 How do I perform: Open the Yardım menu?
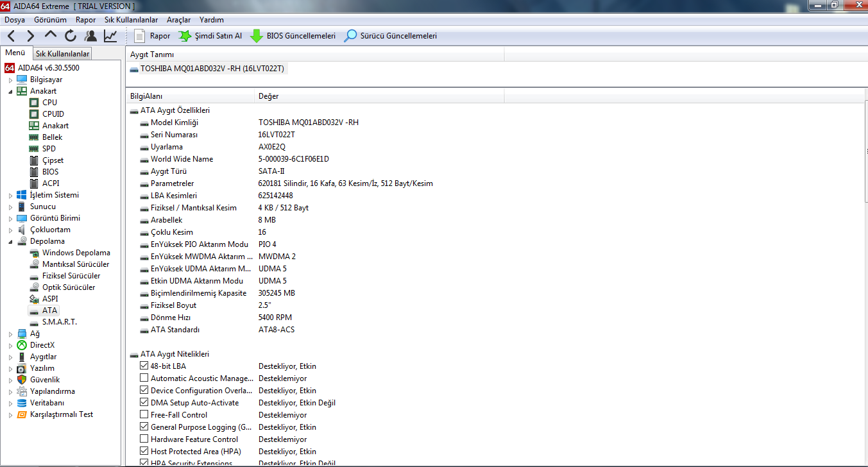212,20
